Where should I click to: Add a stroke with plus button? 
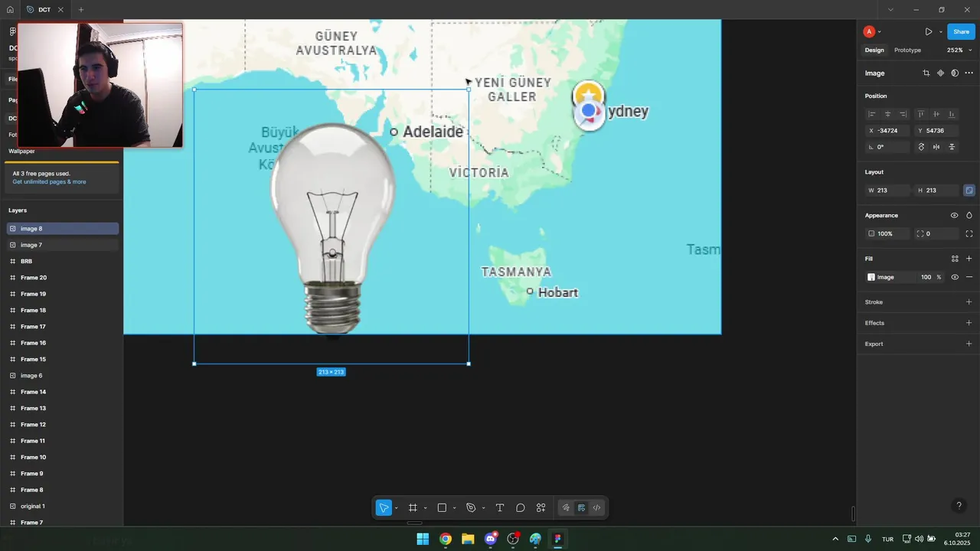tap(969, 302)
